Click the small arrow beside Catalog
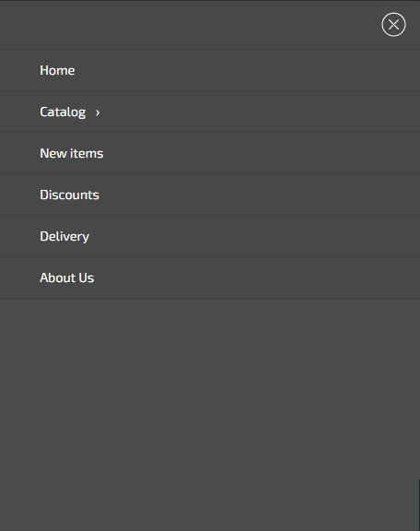The height and width of the screenshot is (531, 420). [x=98, y=112]
